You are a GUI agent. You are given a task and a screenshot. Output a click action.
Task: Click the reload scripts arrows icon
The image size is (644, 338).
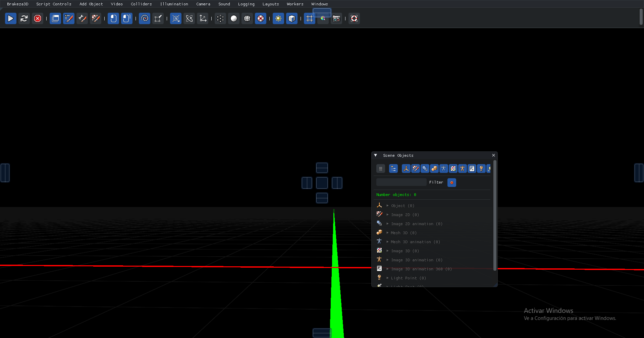tap(24, 18)
